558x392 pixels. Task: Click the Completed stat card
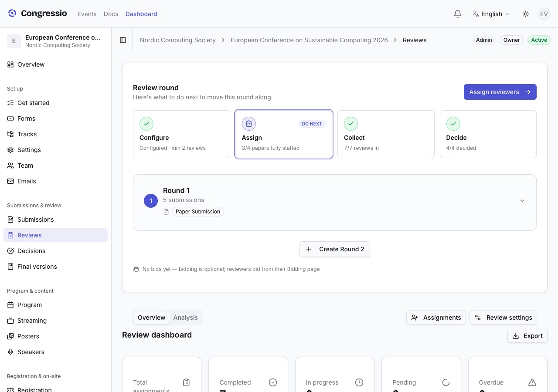[248, 375]
